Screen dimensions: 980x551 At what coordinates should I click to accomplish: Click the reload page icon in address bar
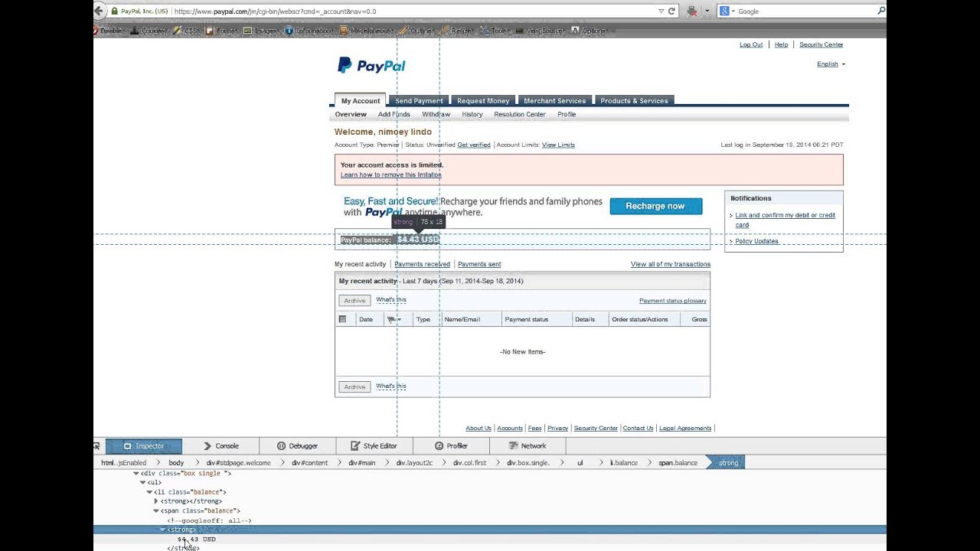click(671, 11)
